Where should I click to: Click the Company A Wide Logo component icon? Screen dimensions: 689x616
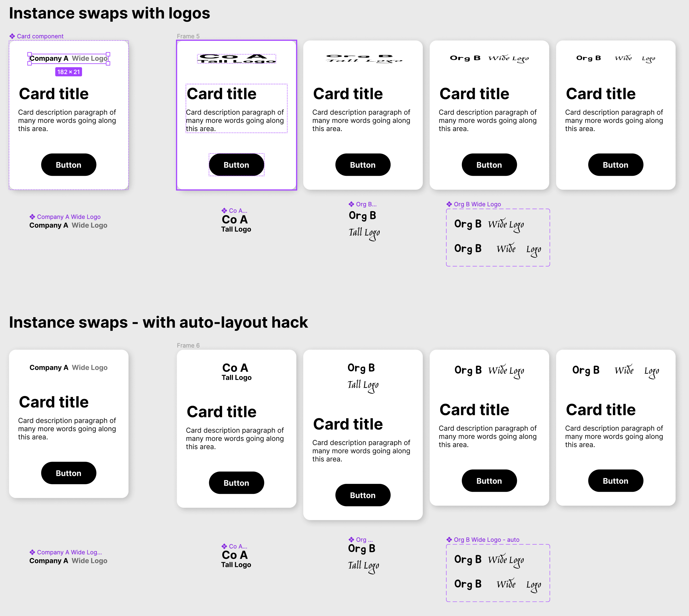click(32, 217)
